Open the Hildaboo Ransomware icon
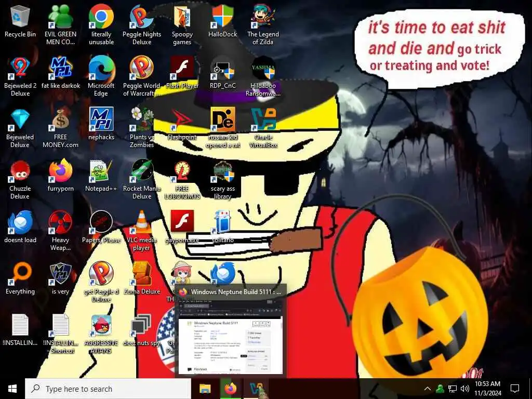Image resolution: width=532 pixels, height=399 pixels. tap(263, 68)
